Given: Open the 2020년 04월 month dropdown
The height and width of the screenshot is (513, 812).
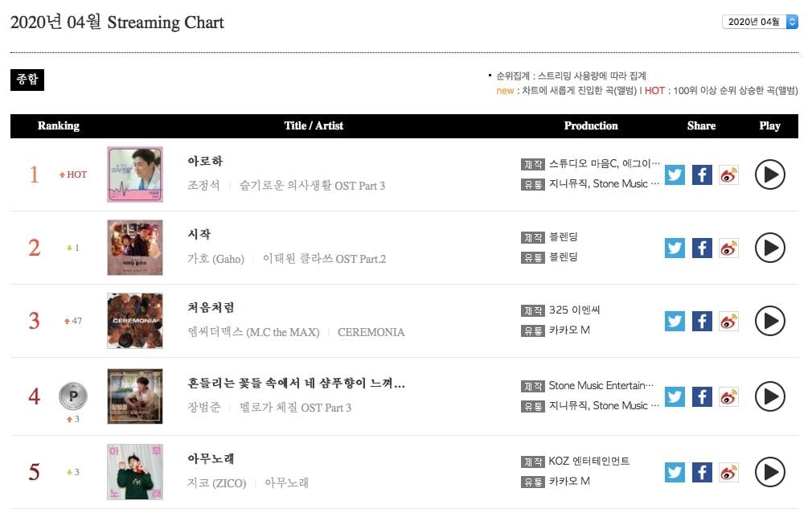Looking at the screenshot, I should [760, 22].
